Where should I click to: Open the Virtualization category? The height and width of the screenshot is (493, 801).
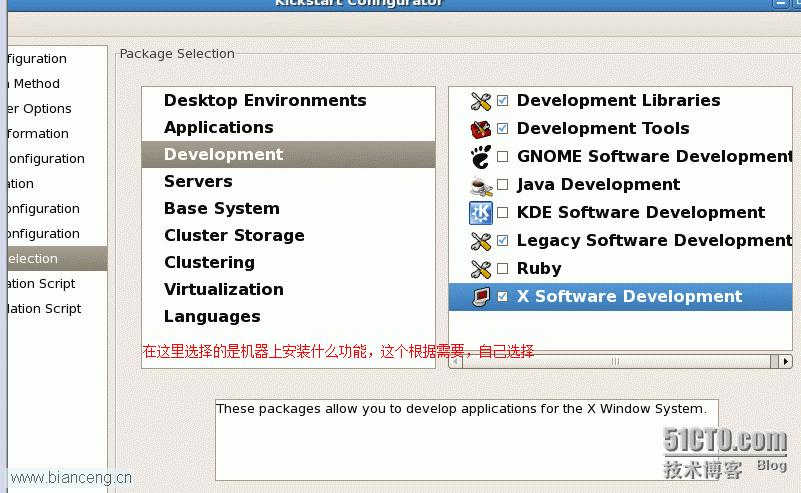[289, 290]
